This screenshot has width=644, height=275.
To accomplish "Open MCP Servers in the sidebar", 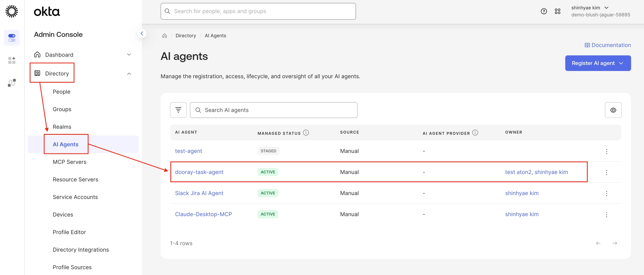I will coord(69,162).
